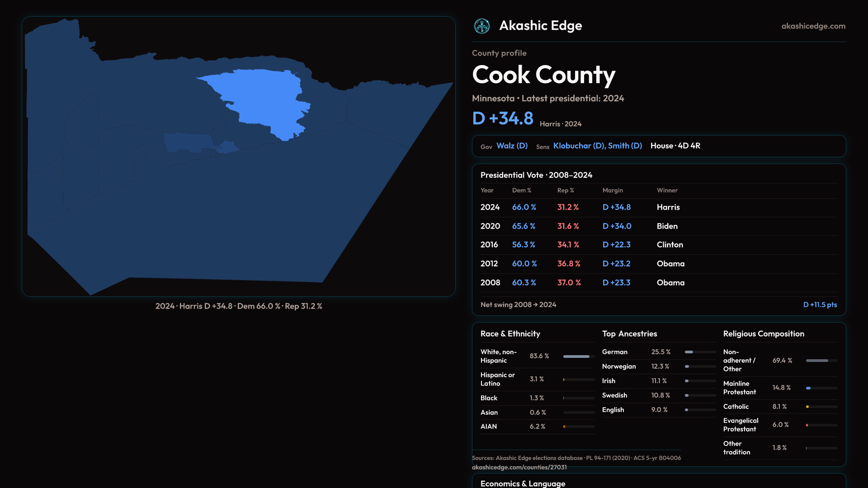Click the 2008 Obama result row

pyautogui.click(x=658, y=283)
